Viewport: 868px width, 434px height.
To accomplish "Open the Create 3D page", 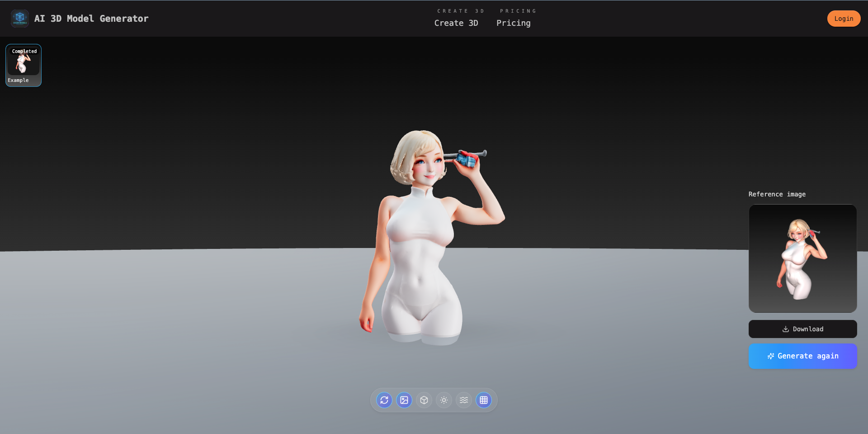I will 456,23.
